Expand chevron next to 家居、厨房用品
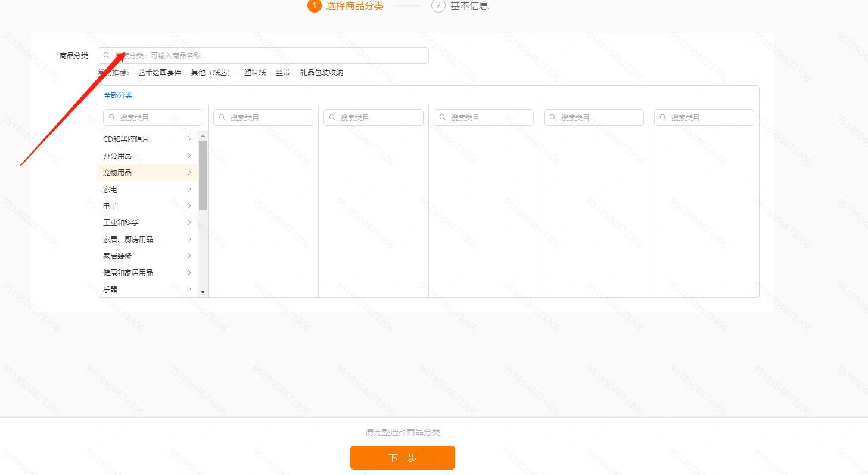This screenshot has width=868, height=475. (x=189, y=239)
